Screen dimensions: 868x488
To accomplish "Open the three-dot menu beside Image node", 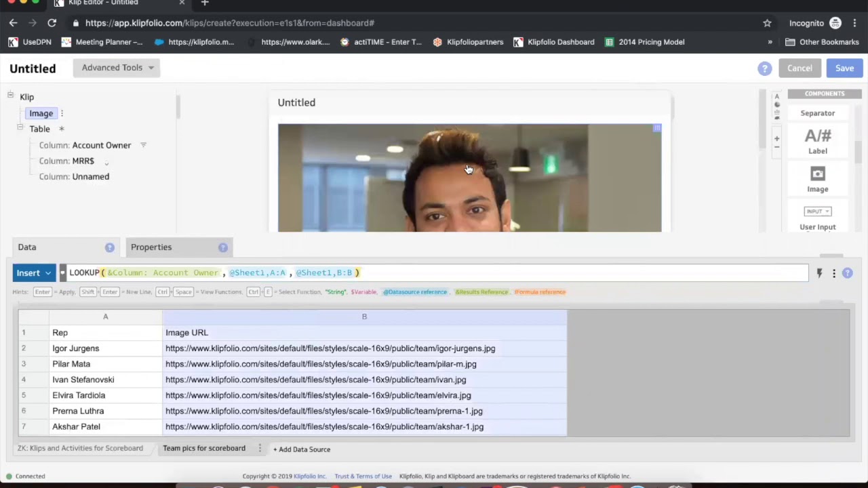I will tap(62, 113).
